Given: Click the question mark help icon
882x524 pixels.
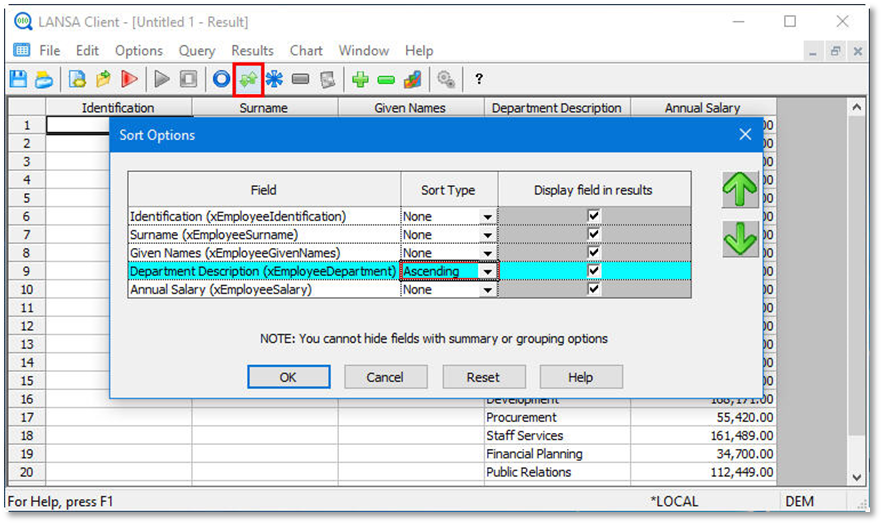Looking at the screenshot, I should [x=479, y=79].
